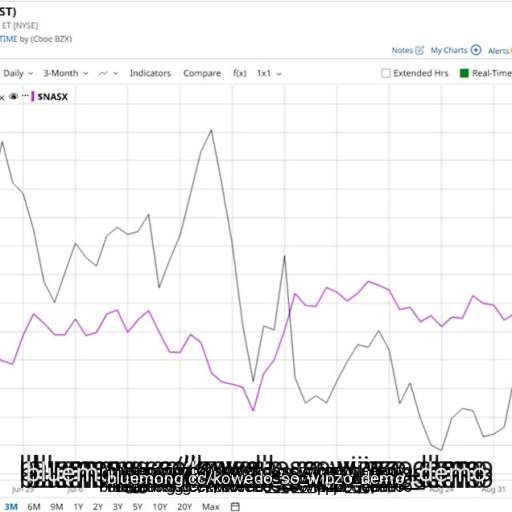Add chart via My Charts plus icon
This screenshot has height=512, width=512.
point(476,50)
